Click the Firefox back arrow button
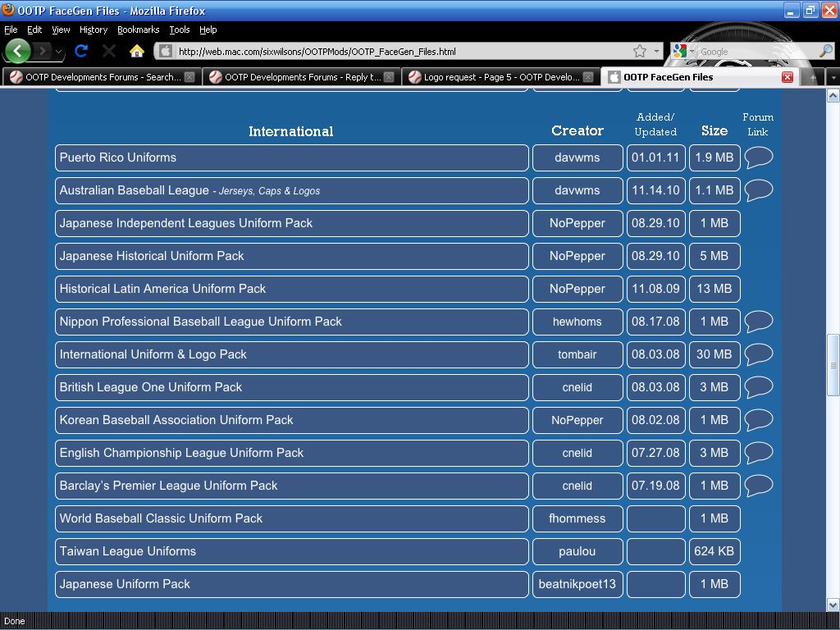 pyautogui.click(x=17, y=51)
